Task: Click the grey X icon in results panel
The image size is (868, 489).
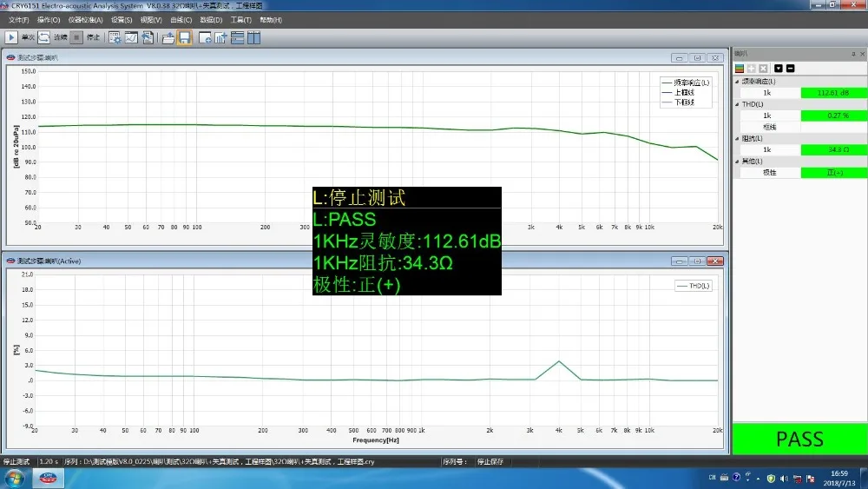Action: pos(763,68)
